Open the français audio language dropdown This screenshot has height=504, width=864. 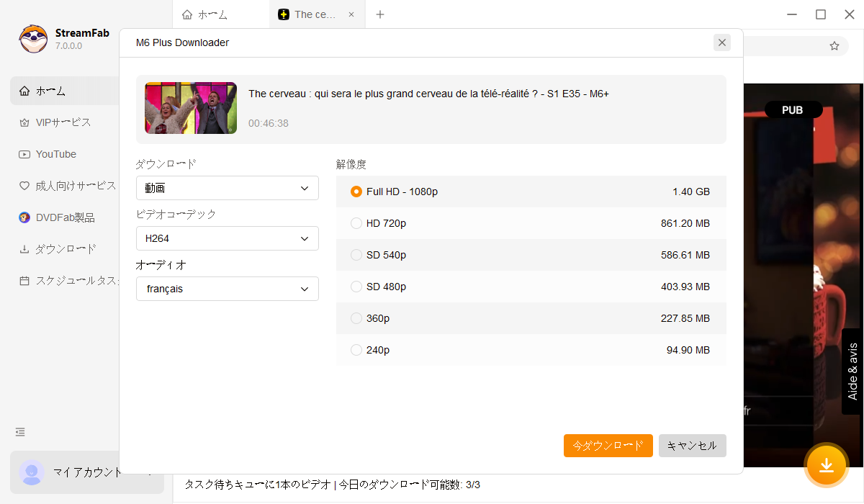pos(227,289)
